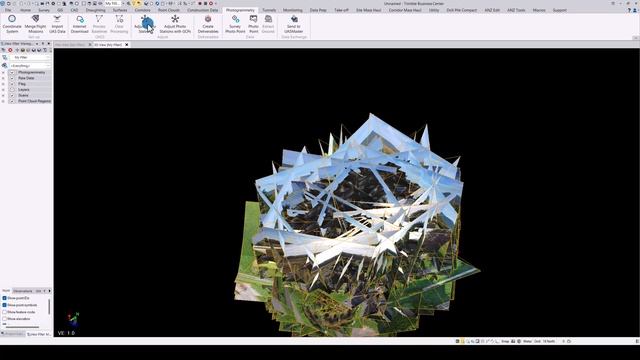Viewport: 640px width, 360px height.
Task: Click the scrollbar beside display options
Action: click(x=49, y=307)
